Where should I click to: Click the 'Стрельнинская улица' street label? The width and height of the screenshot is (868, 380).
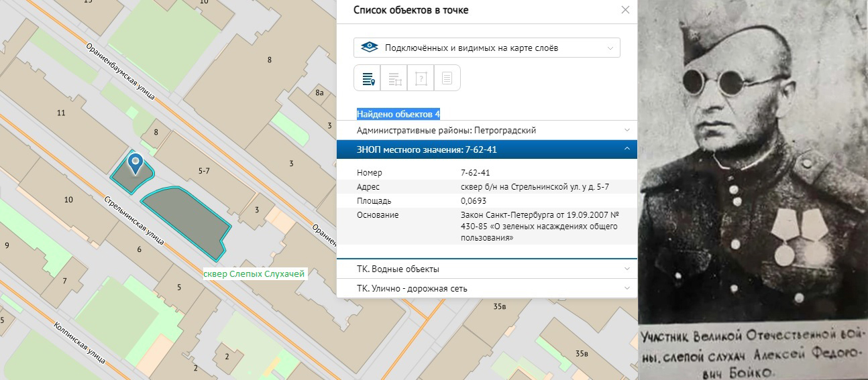pos(134,222)
